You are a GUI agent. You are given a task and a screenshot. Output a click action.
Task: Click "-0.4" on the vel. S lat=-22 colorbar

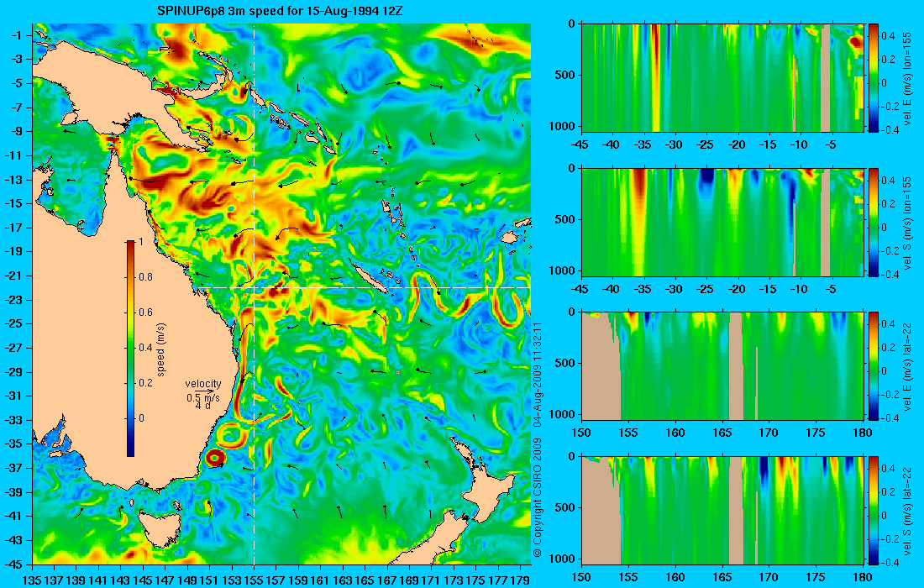pyautogui.click(x=888, y=563)
